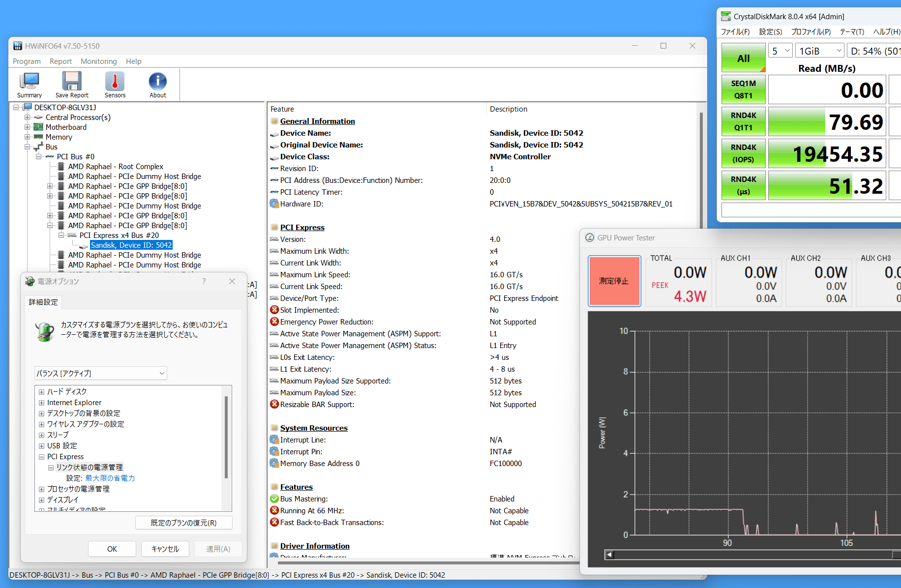
Task: Open the About info icon
Action: (157, 85)
